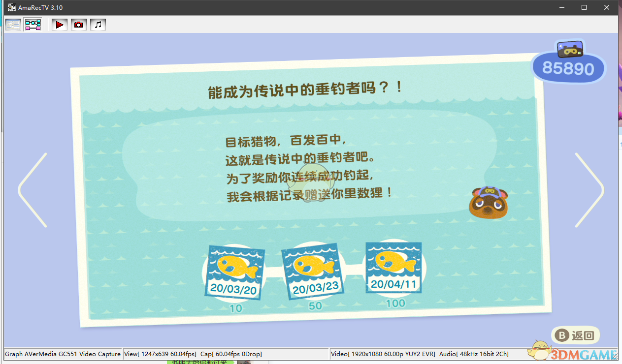Image resolution: width=622 pixels, height=364 pixels.
Task: Toggle audio with the music note icon
Action: point(98,25)
